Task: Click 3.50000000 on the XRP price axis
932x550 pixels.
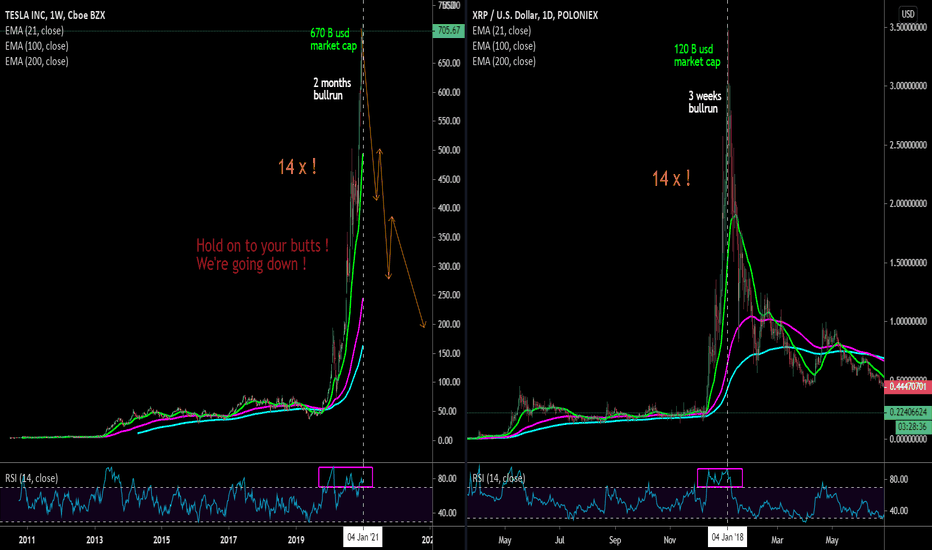Action: point(908,27)
